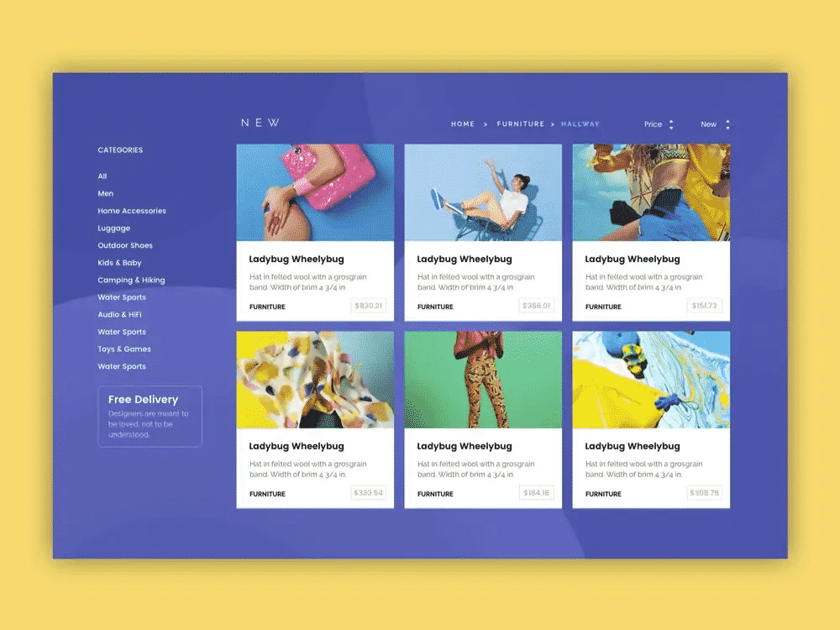Open the pink handbag product image
Viewport: 840px width, 630px height.
[315, 192]
